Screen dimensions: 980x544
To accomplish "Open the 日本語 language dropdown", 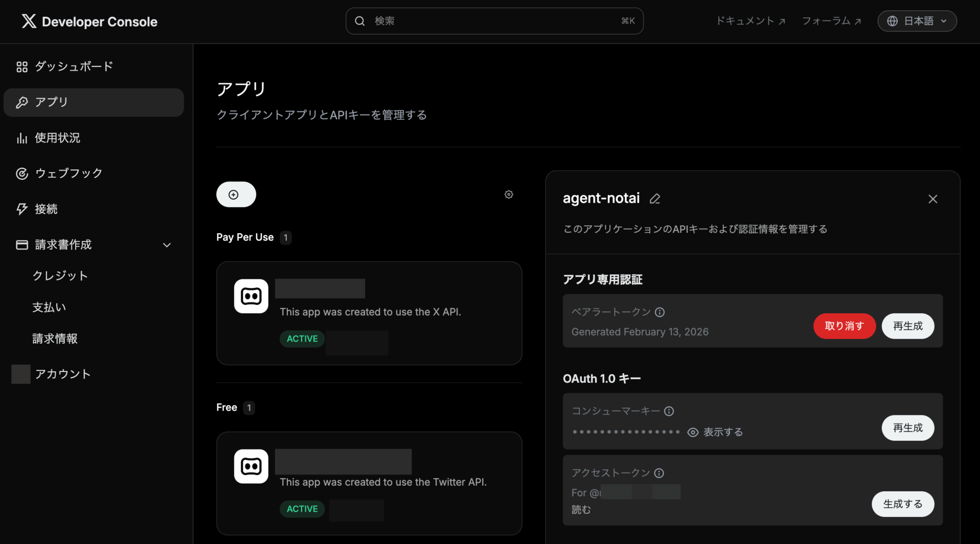I will (917, 21).
